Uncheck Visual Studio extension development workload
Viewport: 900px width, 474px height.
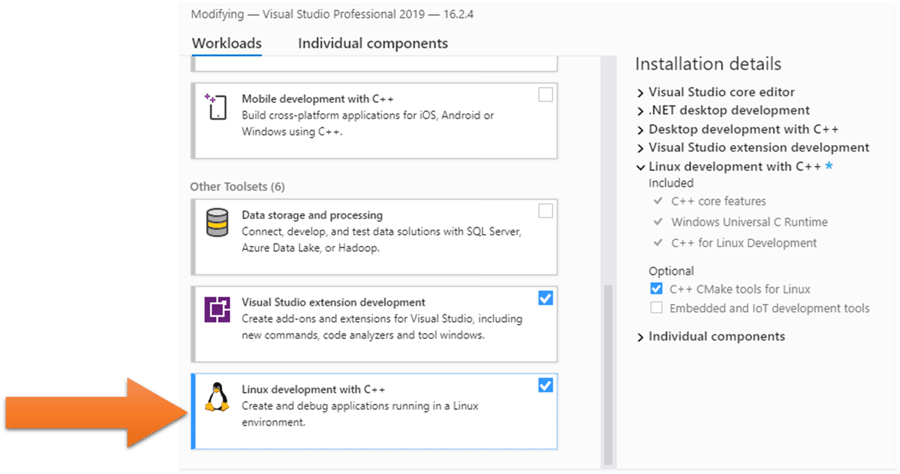pos(545,298)
